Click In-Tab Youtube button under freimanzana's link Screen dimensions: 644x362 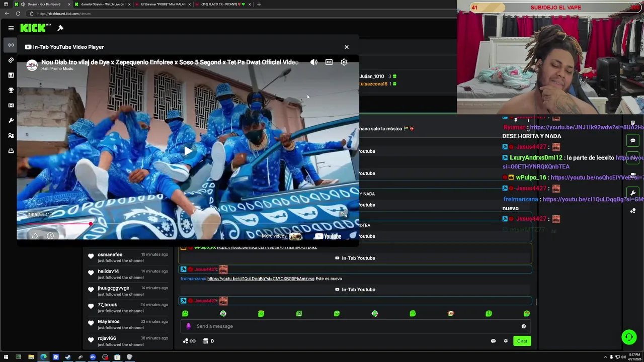click(x=355, y=290)
